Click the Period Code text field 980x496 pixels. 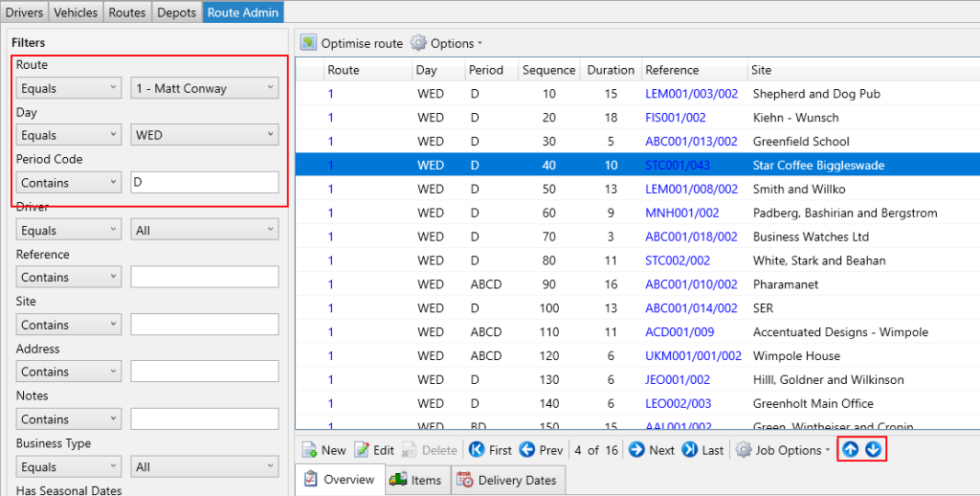[204, 182]
